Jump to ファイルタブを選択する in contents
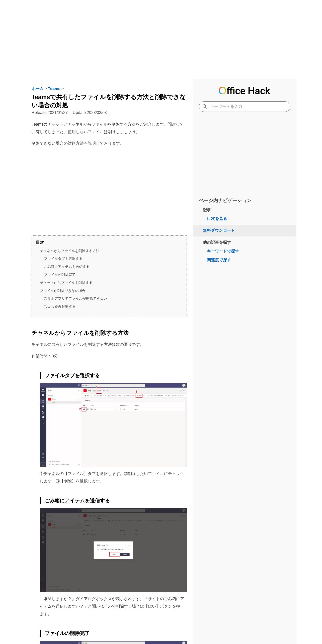This screenshot has height=644, width=322. click(x=63, y=259)
